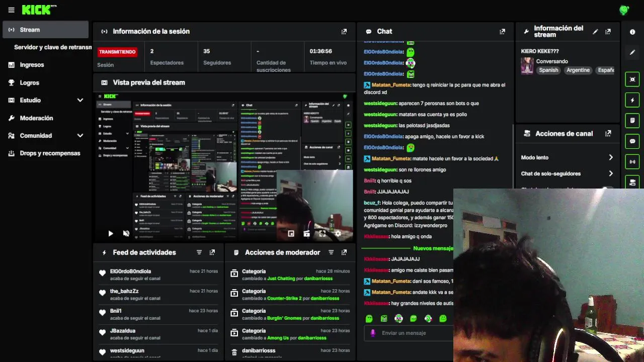Open Chat de solo-seguidores options chevron

click(611, 173)
